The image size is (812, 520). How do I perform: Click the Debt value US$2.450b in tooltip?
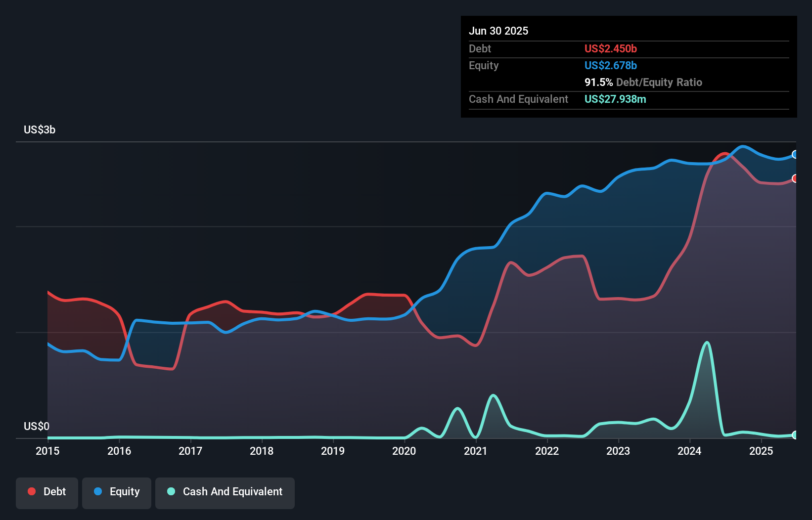click(x=611, y=48)
